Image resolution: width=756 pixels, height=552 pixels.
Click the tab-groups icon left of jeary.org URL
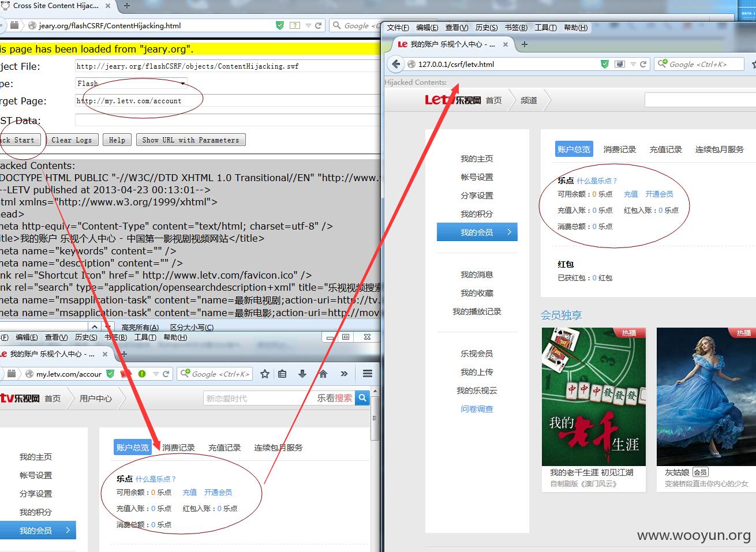pyautogui.click(x=14, y=25)
